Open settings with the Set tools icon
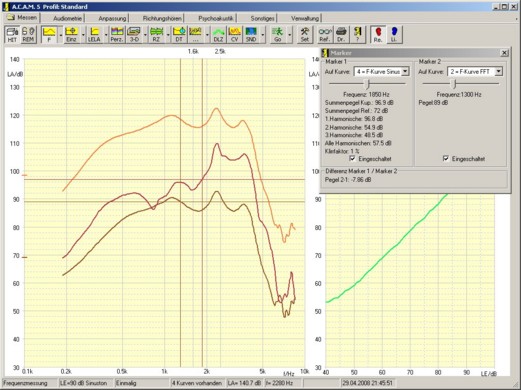Screen dimensions: 521x390 (305, 35)
